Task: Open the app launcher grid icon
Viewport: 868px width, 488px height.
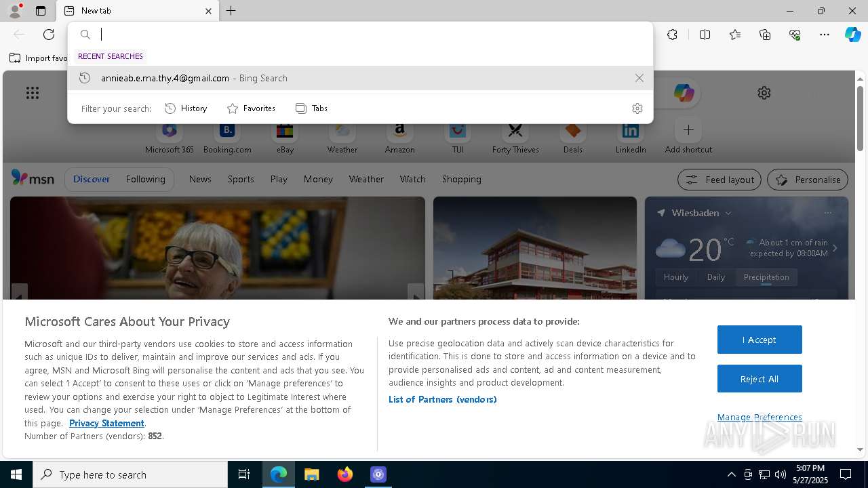Action: (x=33, y=93)
